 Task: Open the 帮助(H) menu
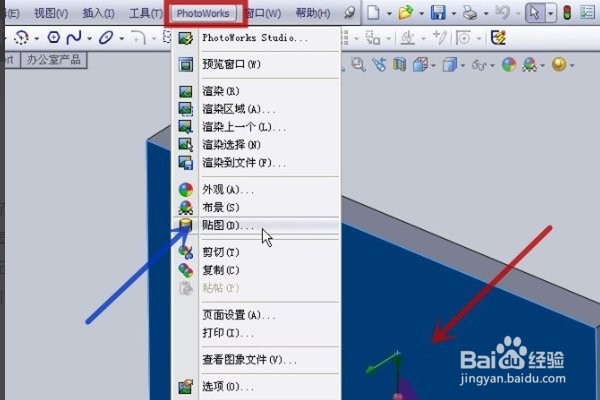(313, 14)
